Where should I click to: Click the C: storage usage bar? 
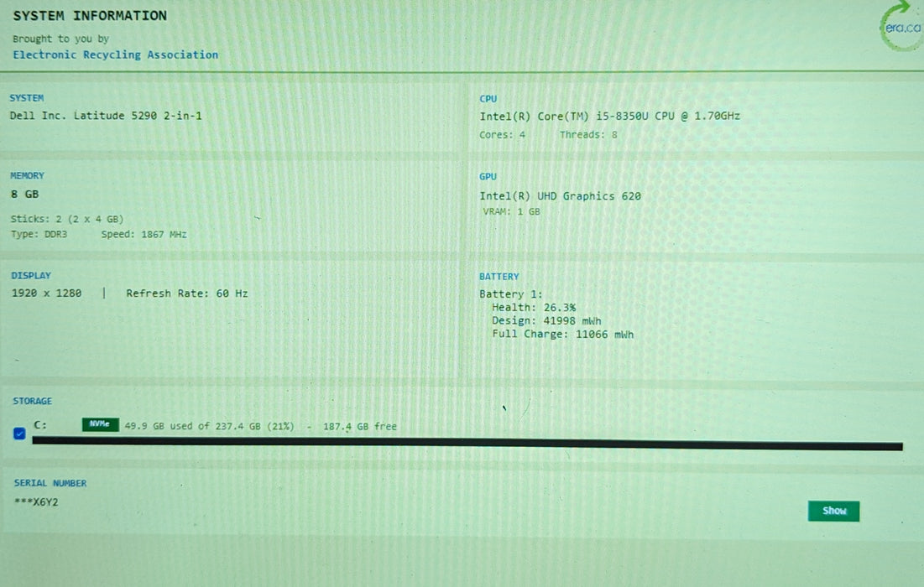(x=467, y=443)
